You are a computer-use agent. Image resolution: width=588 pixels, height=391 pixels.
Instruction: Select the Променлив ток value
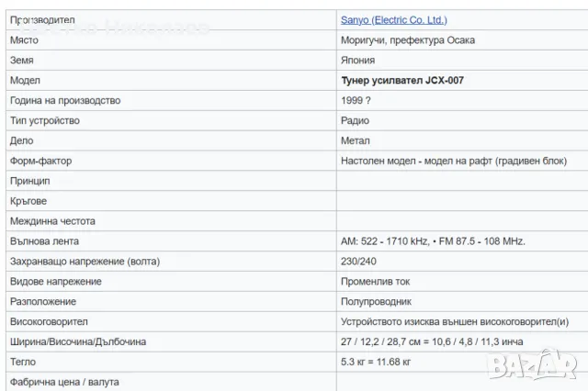click(x=377, y=282)
